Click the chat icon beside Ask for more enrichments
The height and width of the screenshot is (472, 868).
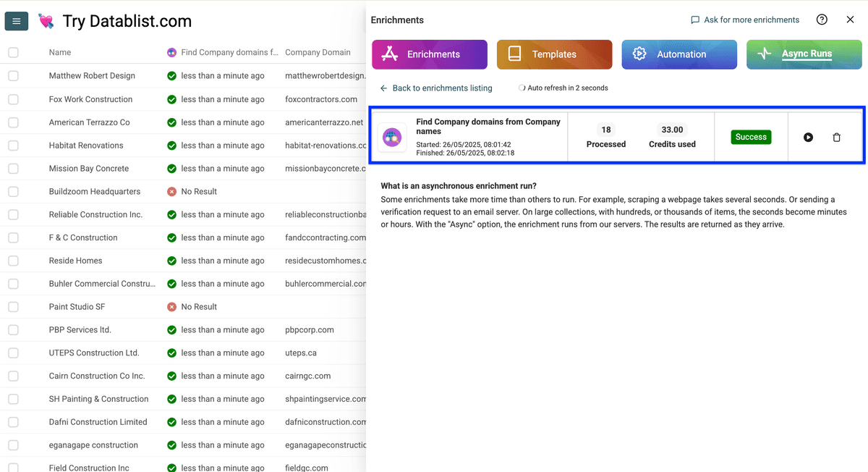click(695, 20)
